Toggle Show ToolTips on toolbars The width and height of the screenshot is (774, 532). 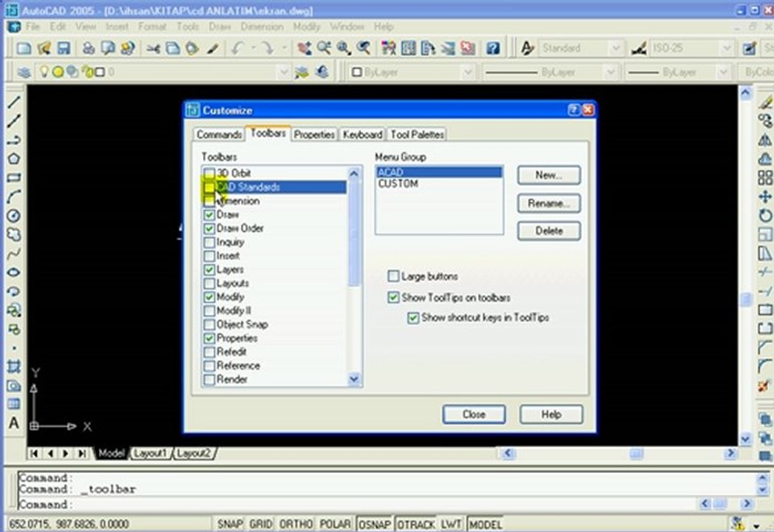[393, 298]
